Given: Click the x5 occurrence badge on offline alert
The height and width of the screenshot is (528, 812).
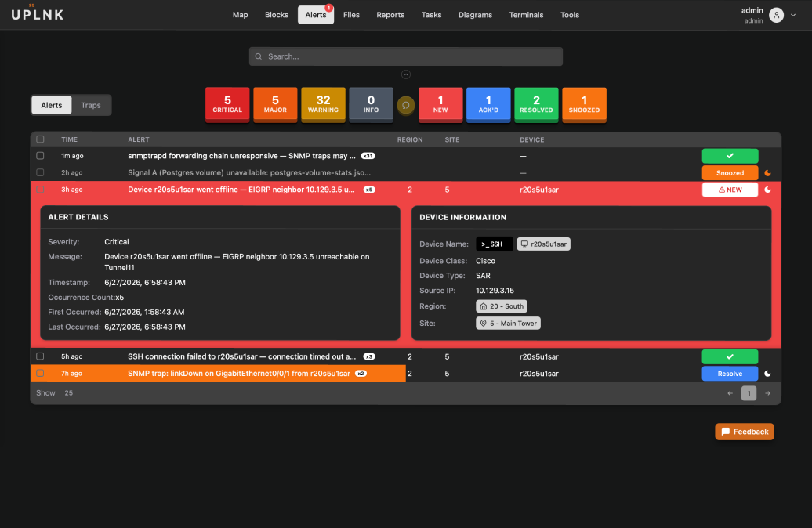Looking at the screenshot, I should (368, 190).
